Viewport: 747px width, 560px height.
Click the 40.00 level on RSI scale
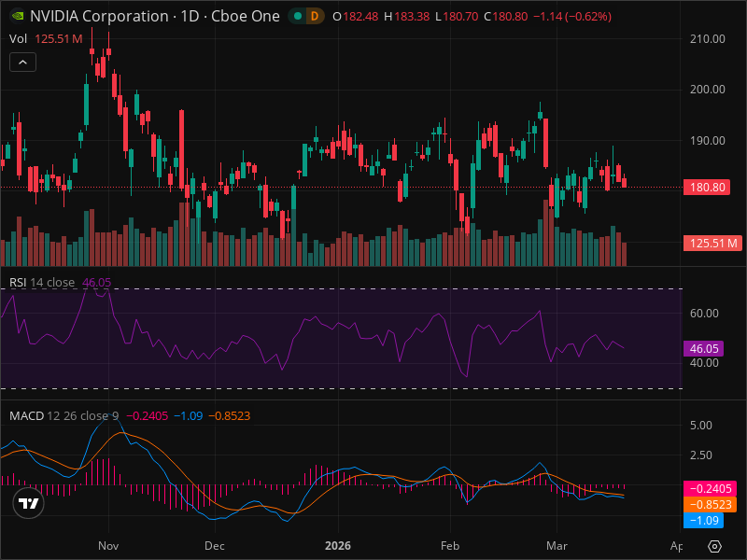click(x=704, y=363)
